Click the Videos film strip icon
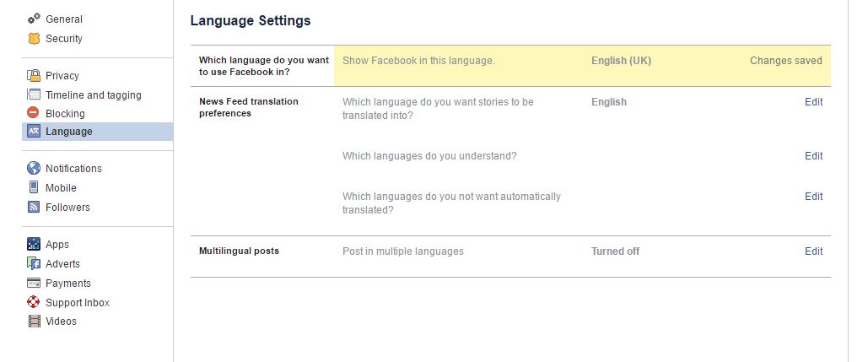Viewport: 868px width, 362px height. tap(34, 321)
